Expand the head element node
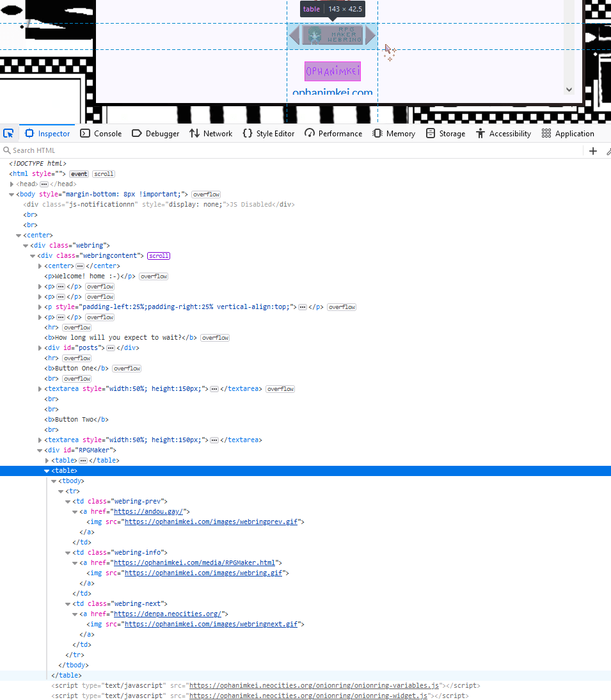 click(12, 184)
